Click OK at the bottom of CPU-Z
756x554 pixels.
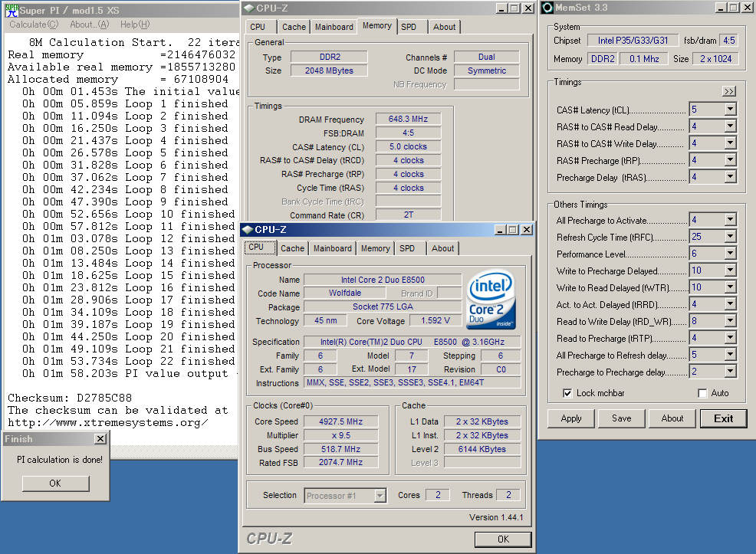click(503, 539)
